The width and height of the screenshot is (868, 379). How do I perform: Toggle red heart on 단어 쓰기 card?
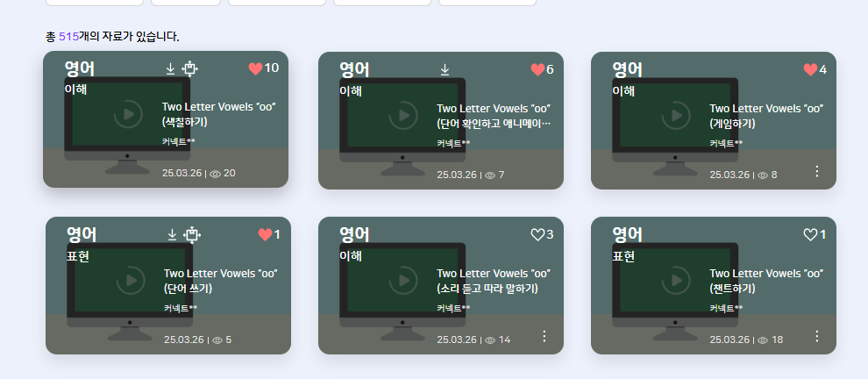tap(265, 235)
